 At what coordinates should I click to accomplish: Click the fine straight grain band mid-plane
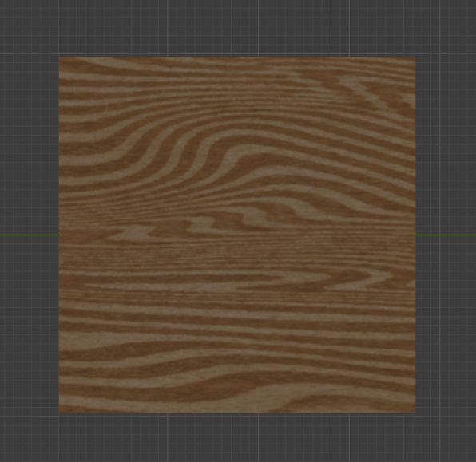(237, 255)
